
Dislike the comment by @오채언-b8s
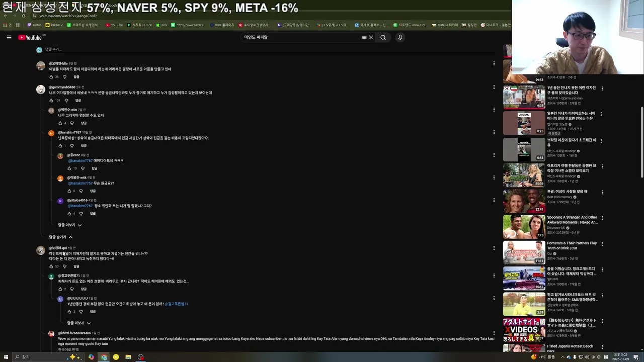64,77
